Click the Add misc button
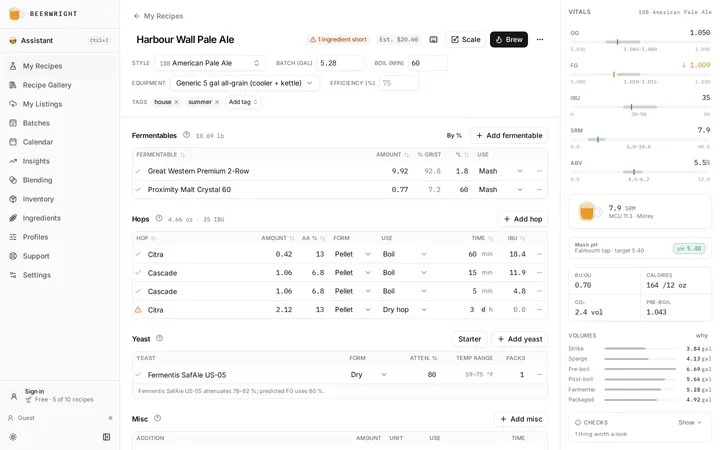Image resolution: width=720 pixels, height=450 pixels. pos(521,419)
